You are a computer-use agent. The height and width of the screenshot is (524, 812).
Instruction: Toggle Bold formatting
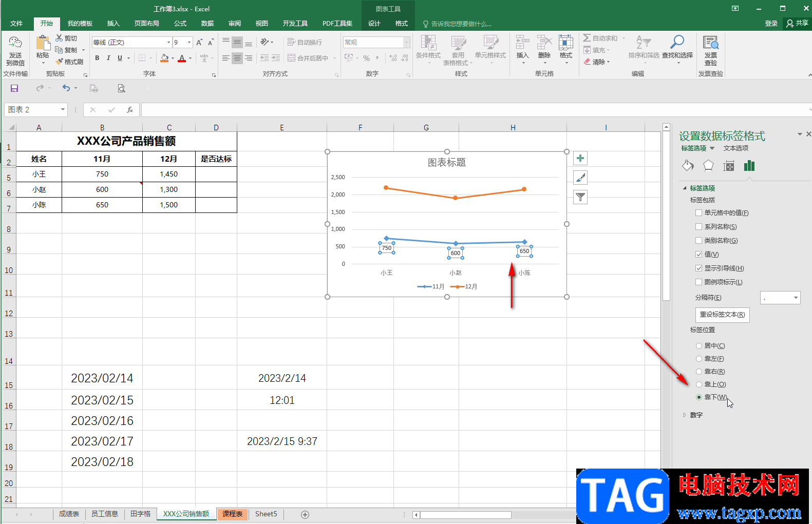[97, 58]
